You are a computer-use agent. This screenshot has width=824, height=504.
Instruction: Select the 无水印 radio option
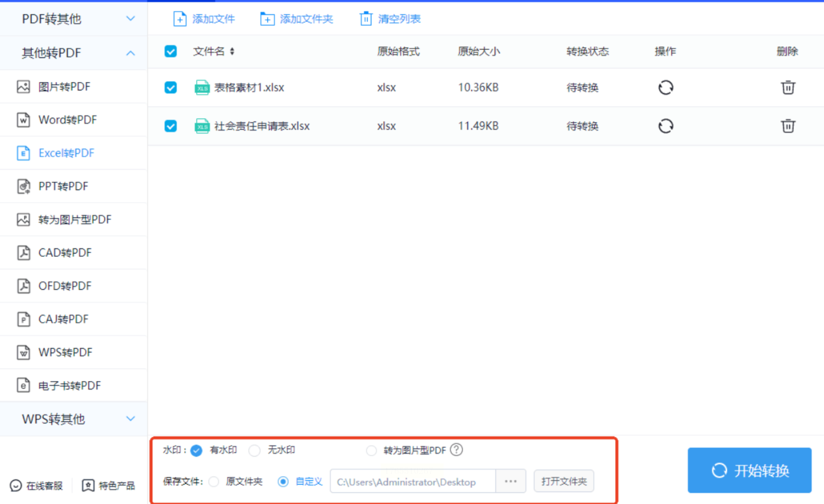pyautogui.click(x=255, y=450)
